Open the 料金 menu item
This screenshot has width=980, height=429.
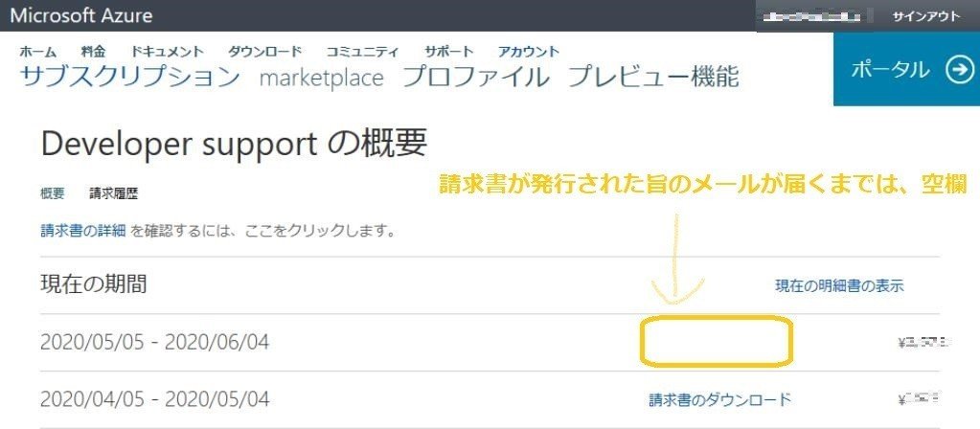pos(93,52)
